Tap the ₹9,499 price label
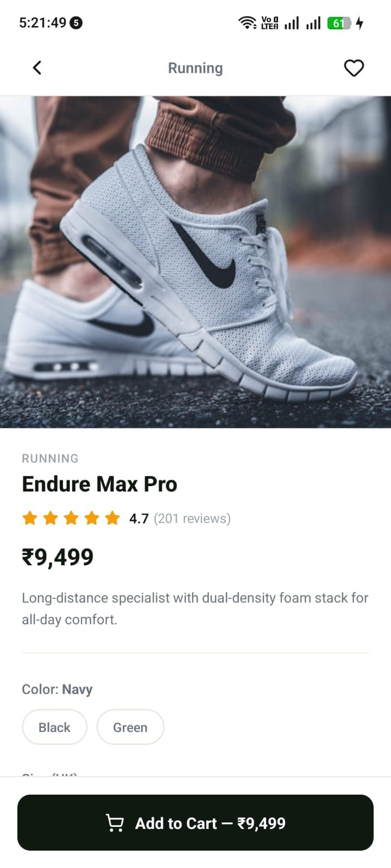The width and height of the screenshot is (391, 868). click(58, 557)
